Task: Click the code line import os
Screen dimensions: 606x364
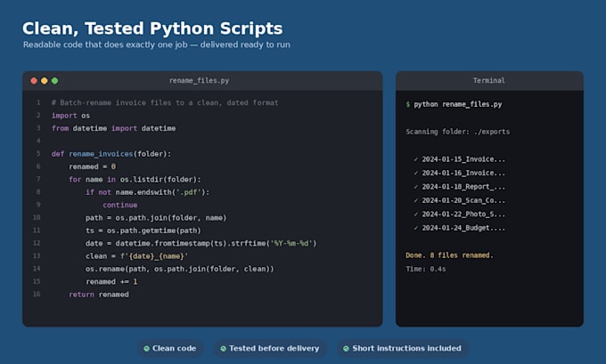Action: (70, 116)
